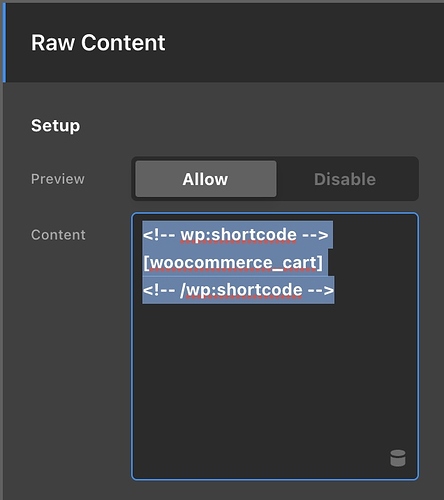
Task: Open the dynamic content database icon
Action: pos(398,458)
